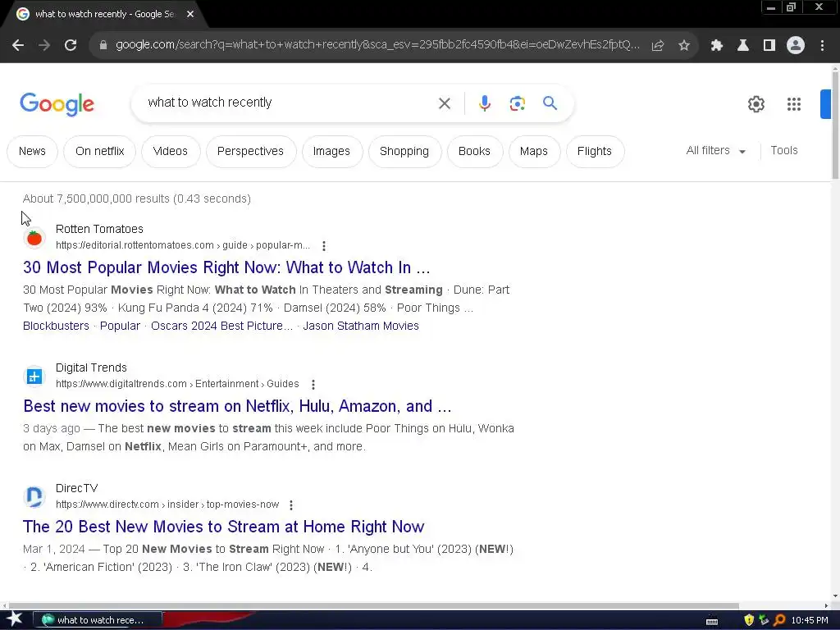Select the On netflix filter chip
This screenshot has width=840, height=630.
(x=99, y=151)
